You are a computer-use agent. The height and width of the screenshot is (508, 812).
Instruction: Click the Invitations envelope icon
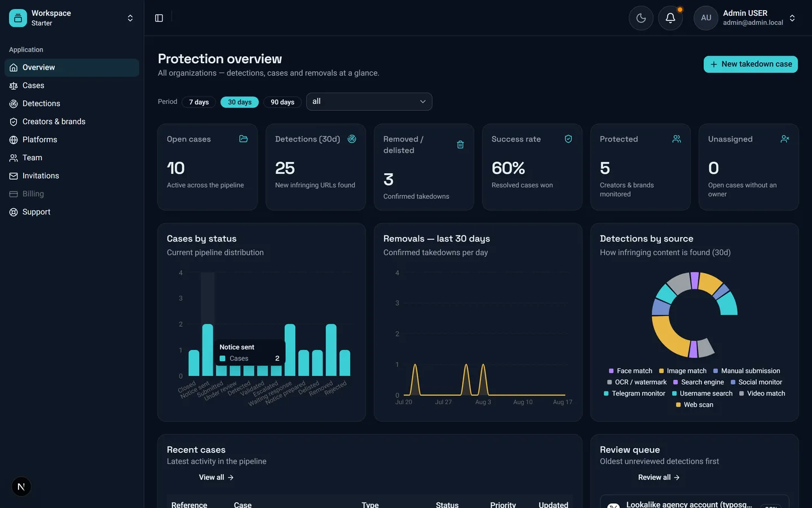tap(14, 176)
